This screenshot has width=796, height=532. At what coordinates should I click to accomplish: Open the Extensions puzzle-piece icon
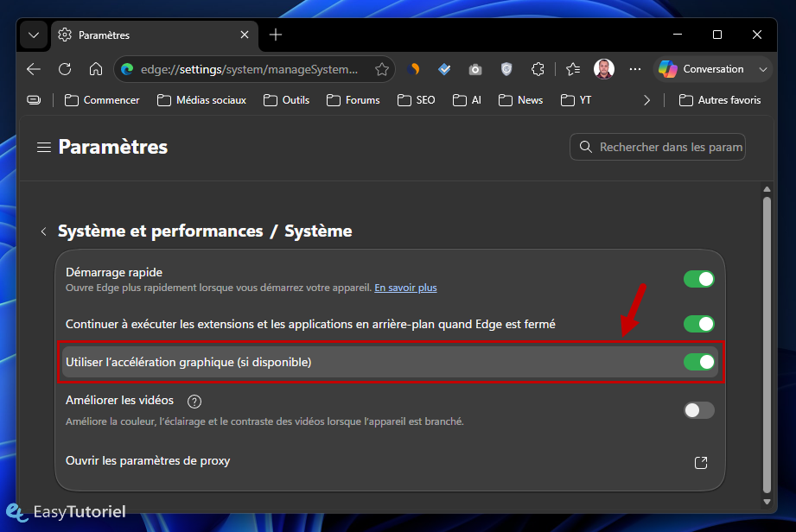[x=538, y=69]
